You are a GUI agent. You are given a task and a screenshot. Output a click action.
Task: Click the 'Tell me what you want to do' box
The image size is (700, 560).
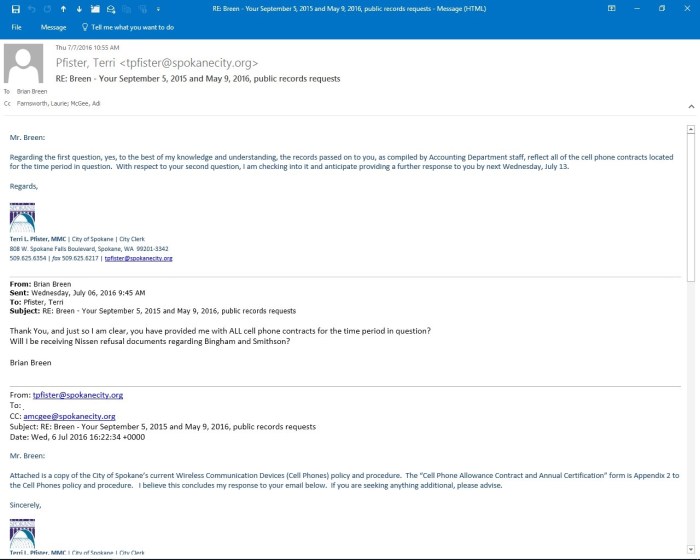[x=130, y=27]
